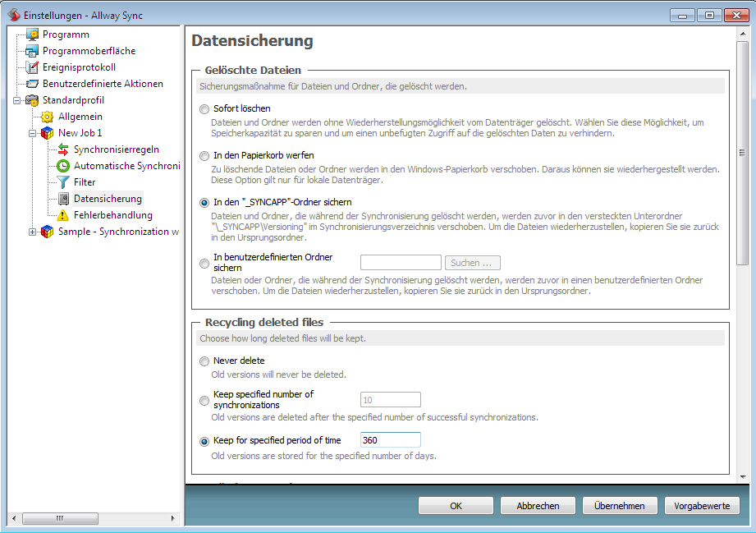Viewport: 756px width, 533px height.
Task: Select the Never delete radio option
Action: coord(204,361)
